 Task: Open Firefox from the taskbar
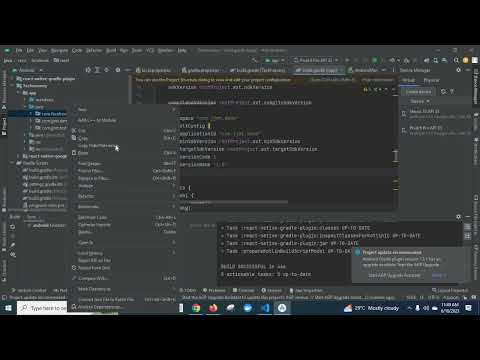[213, 308]
